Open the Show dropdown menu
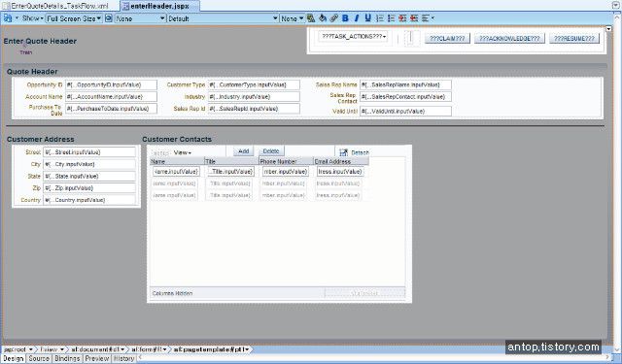Viewport: 622px width, 364px height. [x=32, y=18]
